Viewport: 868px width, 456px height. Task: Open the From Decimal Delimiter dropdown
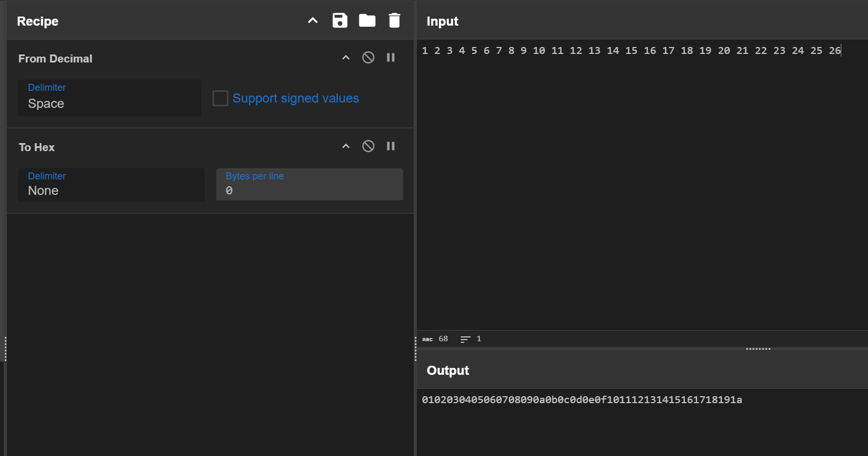click(x=109, y=99)
